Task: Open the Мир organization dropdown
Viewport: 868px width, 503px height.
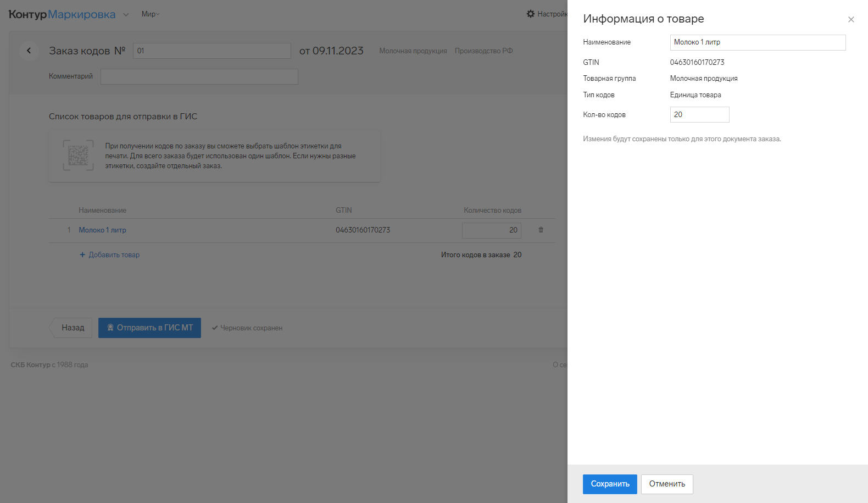Action: tap(150, 14)
